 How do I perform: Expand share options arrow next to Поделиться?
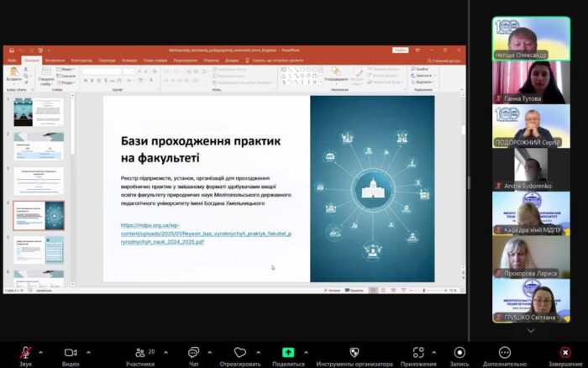305,352
